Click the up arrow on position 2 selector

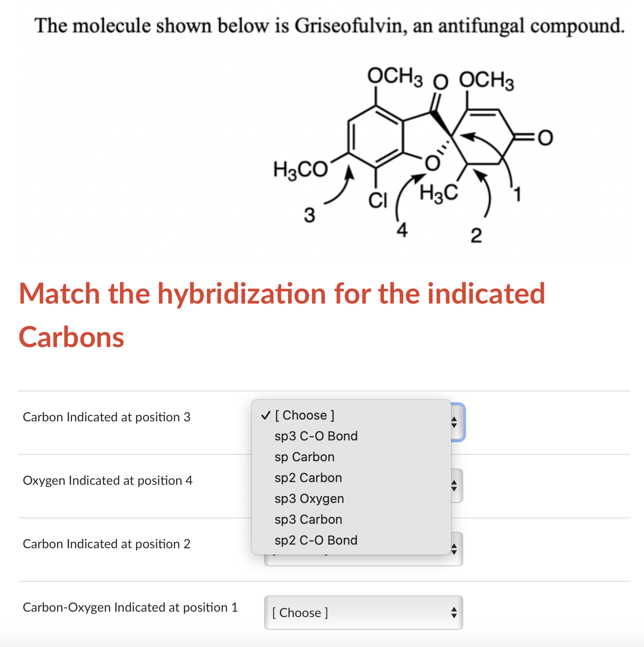[x=454, y=546]
